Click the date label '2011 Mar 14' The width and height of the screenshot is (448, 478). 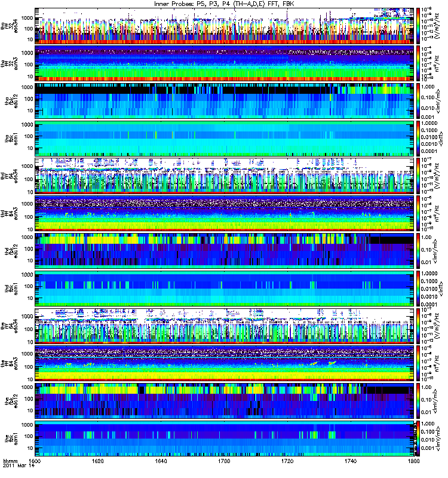click(x=19, y=465)
